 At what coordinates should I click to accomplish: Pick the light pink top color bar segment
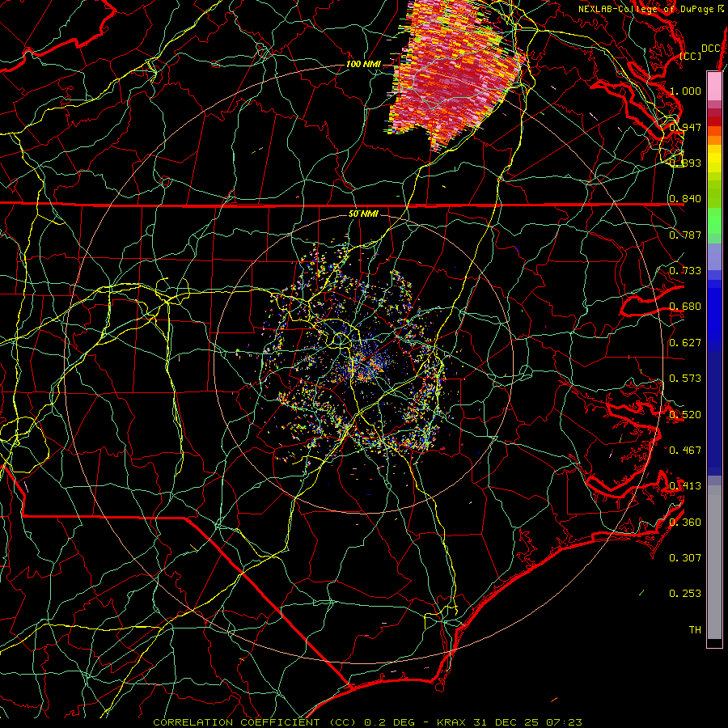click(714, 87)
